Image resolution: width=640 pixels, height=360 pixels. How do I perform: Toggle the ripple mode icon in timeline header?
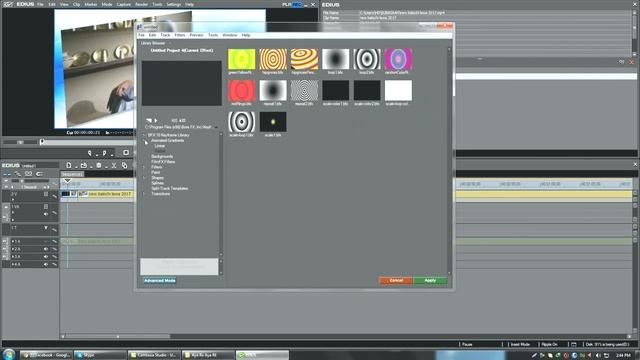click(18, 174)
